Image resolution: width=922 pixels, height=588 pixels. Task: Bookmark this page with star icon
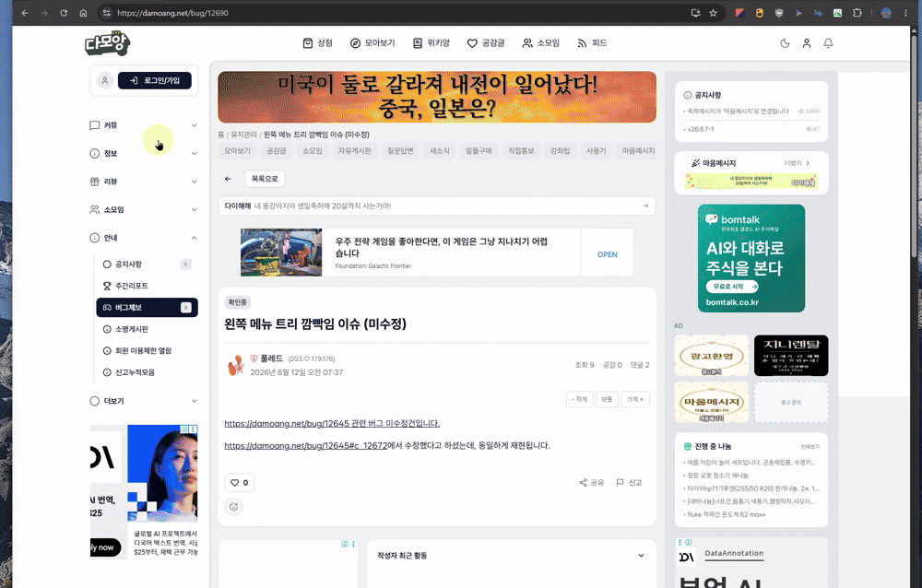tap(714, 12)
